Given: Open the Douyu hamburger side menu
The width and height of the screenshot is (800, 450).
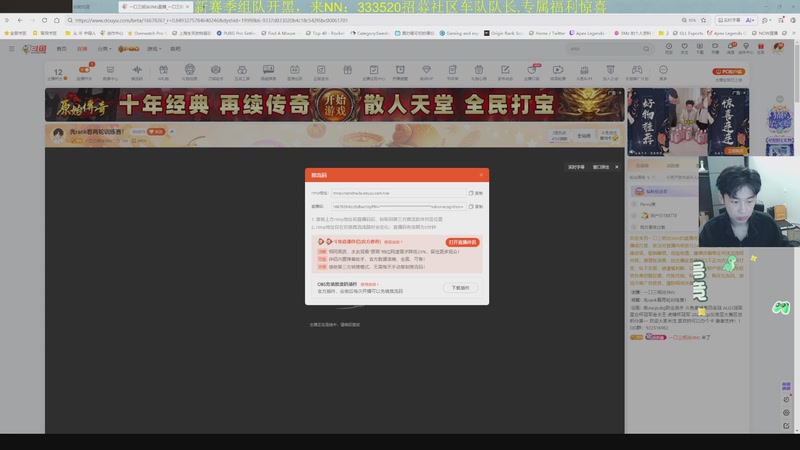Looking at the screenshot, I should click(x=12, y=49).
